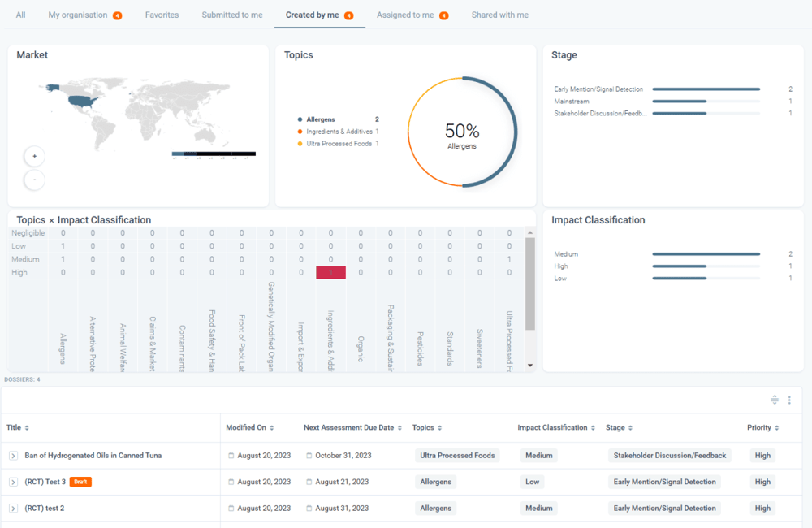Image resolution: width=812 pixels, height=528 pixels.
Task: Toggle Allergens legend item in Topics chart
Action: click(x=321, y=119)
